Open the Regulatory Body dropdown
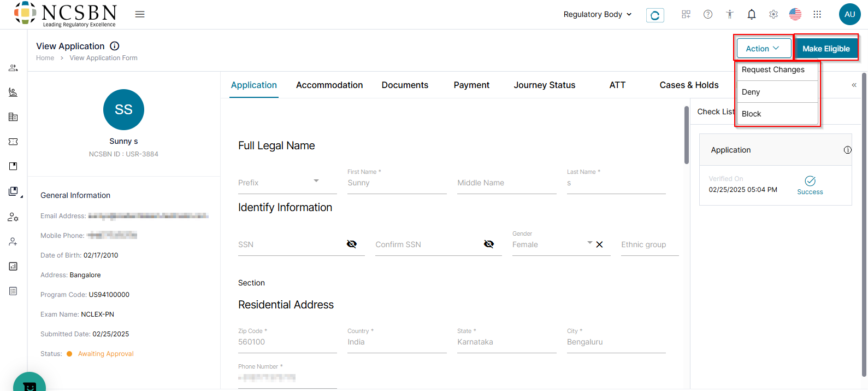This screenshot has height=391, width=868. pos(598,14)
